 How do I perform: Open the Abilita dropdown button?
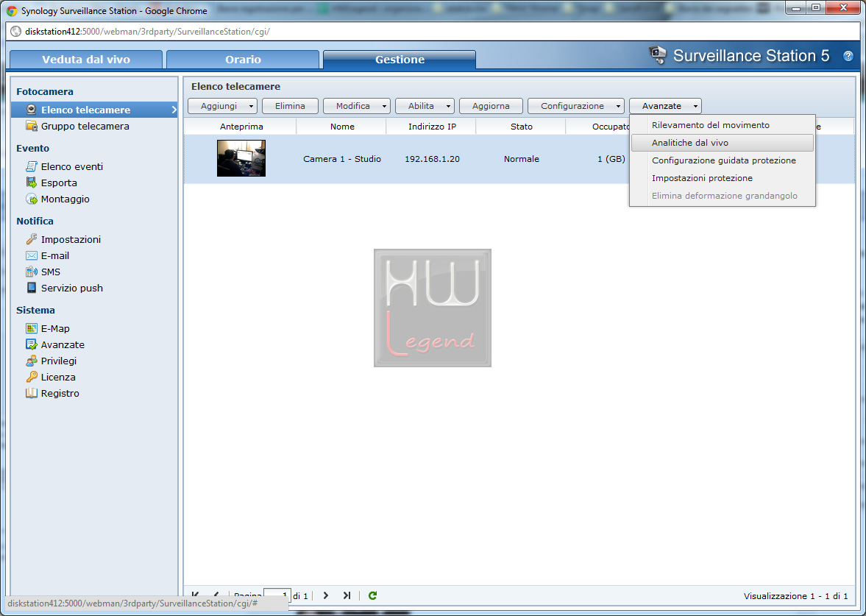(425, 106)
